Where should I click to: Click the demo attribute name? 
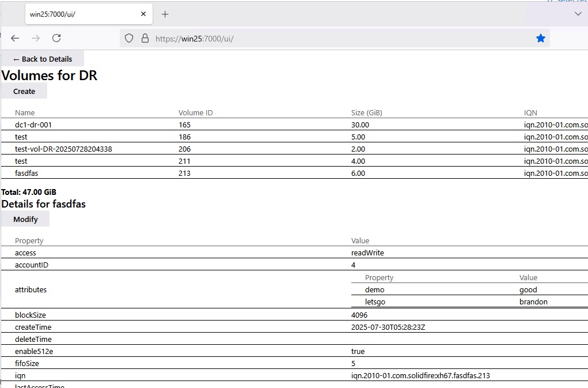tap(374, 289)
